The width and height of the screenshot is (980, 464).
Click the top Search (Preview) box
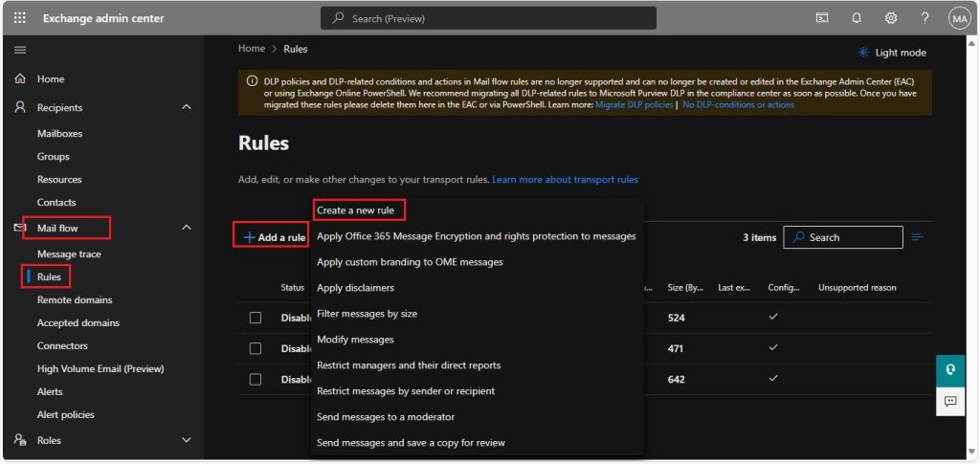click(x=489, y=18)
